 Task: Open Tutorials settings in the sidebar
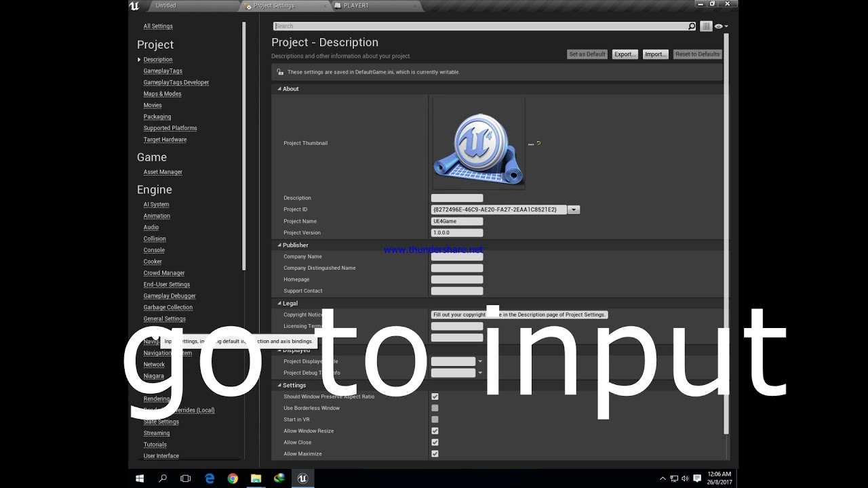[x=155, y=445]
